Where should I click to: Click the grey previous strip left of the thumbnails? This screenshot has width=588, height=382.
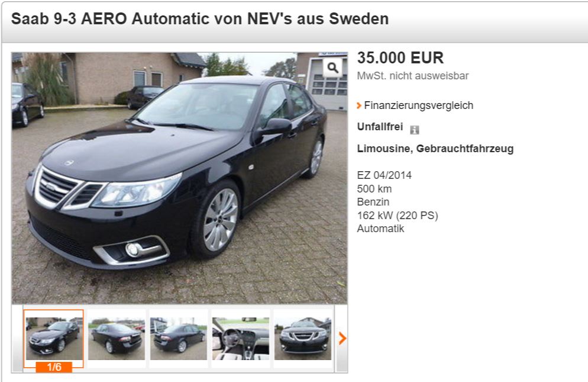tap(18, 338)
